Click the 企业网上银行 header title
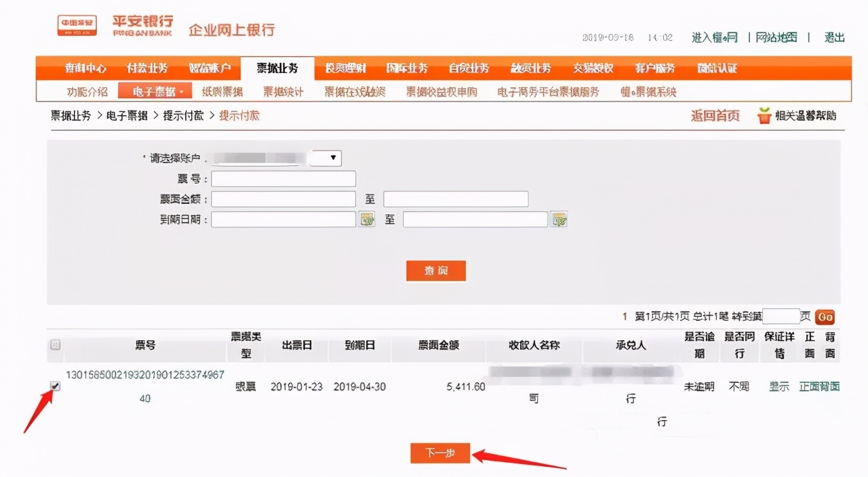868x477 pixels. click(231, 30)
